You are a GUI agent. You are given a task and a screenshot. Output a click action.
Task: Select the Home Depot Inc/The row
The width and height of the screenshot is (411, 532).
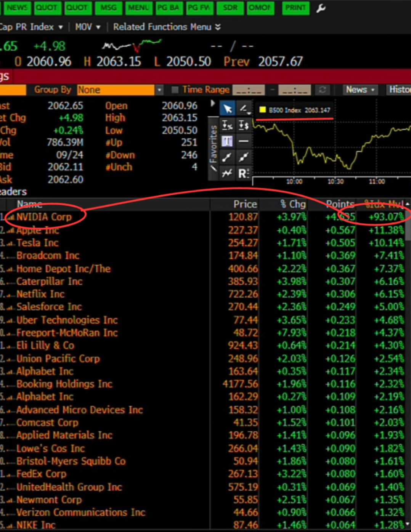(202, 269)
